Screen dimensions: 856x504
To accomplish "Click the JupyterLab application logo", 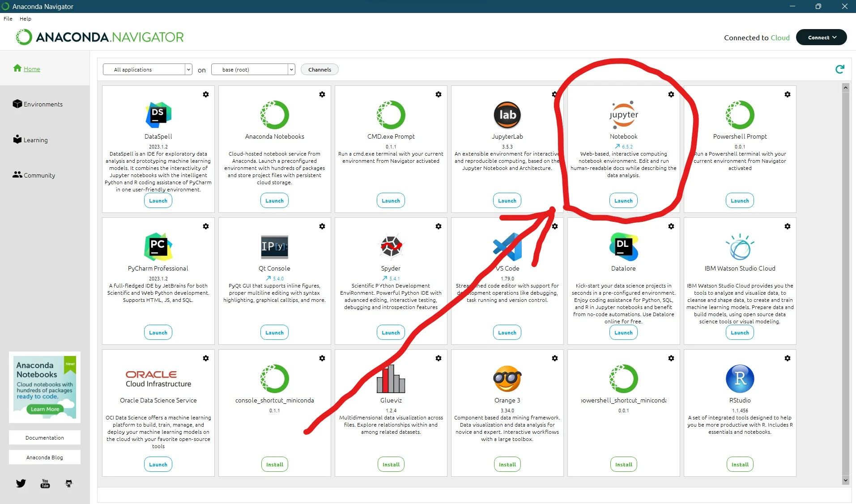I will point(507,115).
